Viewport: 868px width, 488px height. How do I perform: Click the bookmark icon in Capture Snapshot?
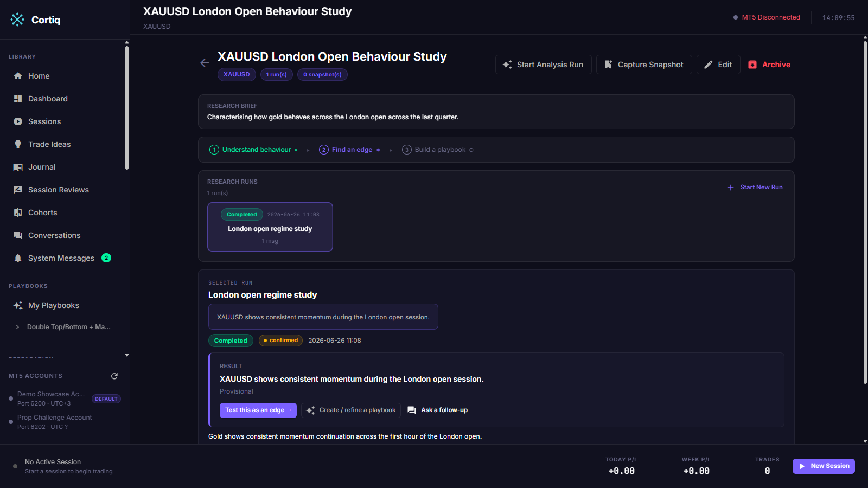tap(608, 65)
